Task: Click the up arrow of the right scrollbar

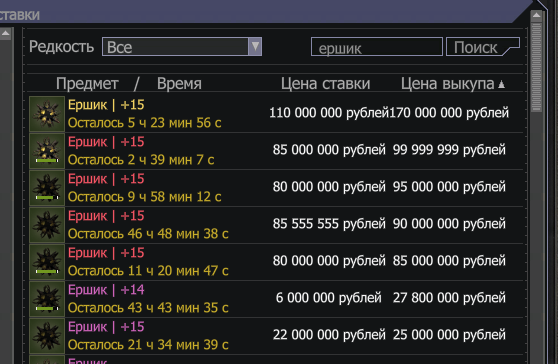Action: point(536,15)
